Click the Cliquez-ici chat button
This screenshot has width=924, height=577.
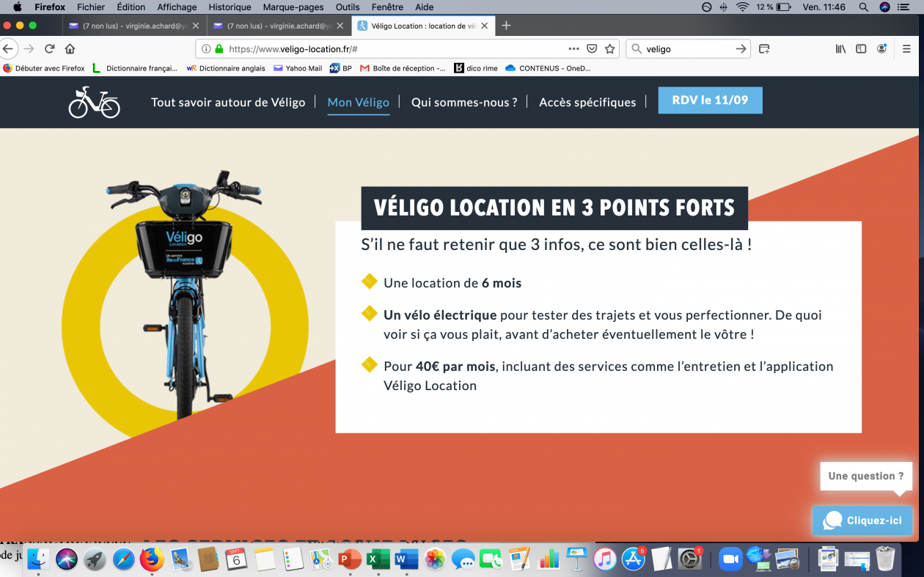click(x=862, y=521)
